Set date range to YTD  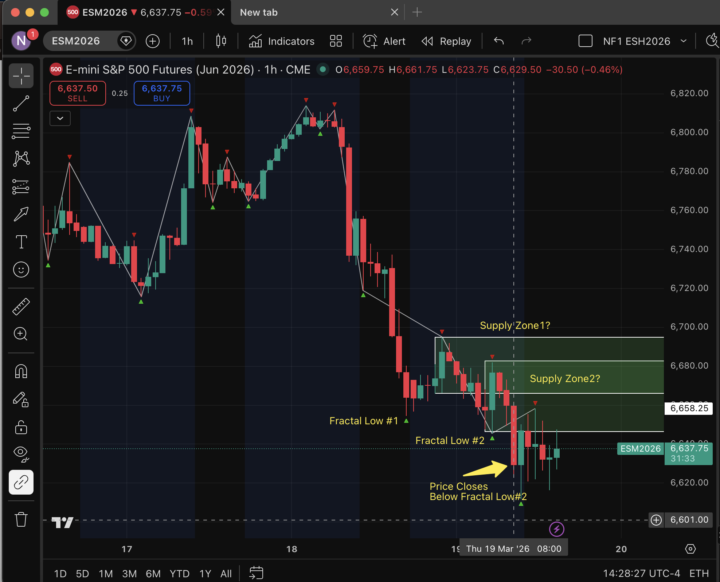click(179, 574)
